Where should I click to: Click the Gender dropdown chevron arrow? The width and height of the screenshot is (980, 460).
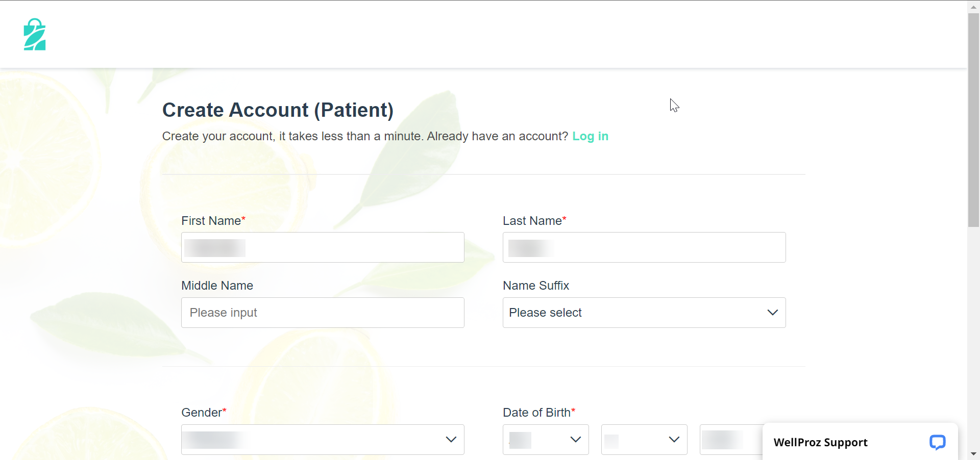point(451,440)
